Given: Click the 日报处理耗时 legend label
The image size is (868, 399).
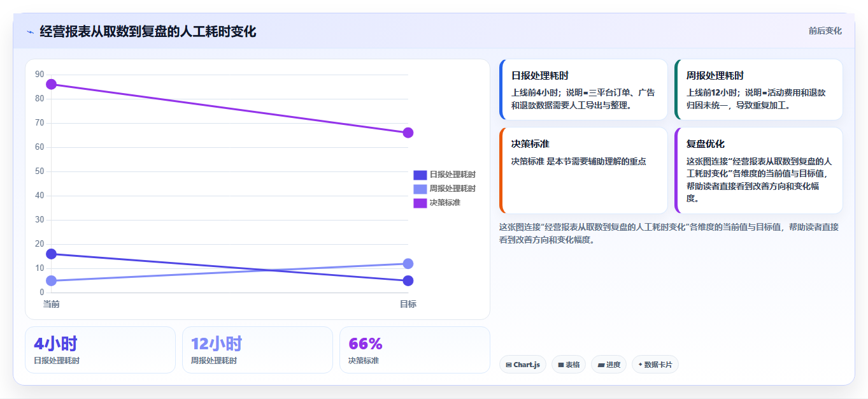Looking at the screenshot, I should point(453,175).
